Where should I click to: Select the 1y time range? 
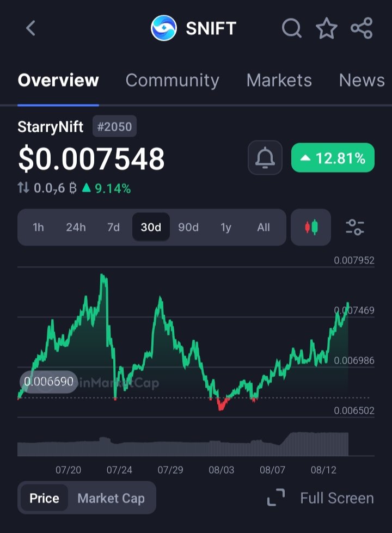pos(226,227)
